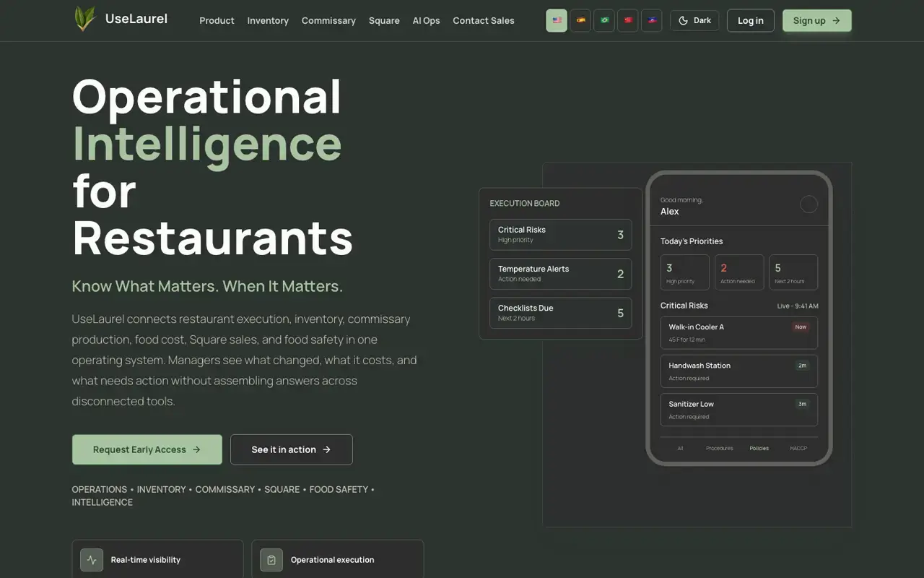Viewport: 924px width, 578px height.
Task: Click the 'Now' badge on Walk-in Cooler
Action: pos(801,327)
